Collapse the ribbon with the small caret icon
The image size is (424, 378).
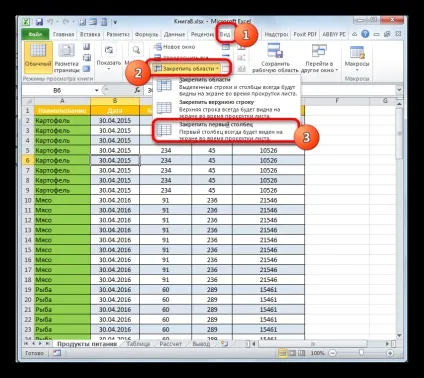point(354,34)
